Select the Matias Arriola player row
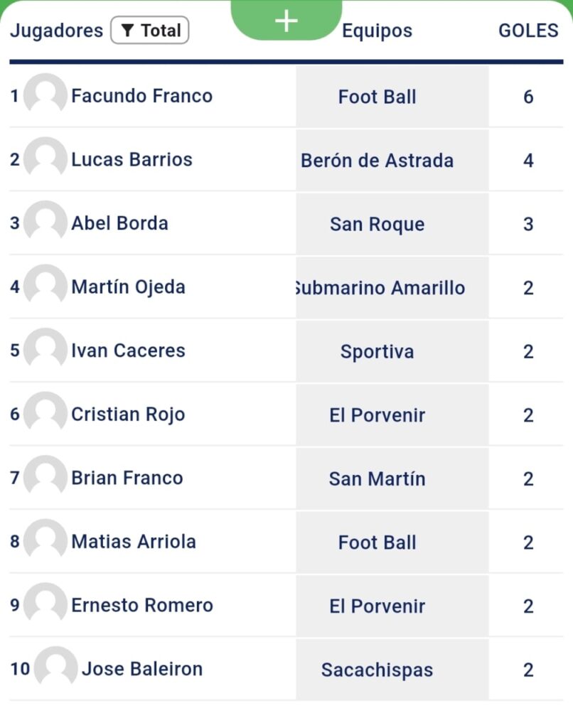This screenshot has width=573, height=728. tap(286, 542)
